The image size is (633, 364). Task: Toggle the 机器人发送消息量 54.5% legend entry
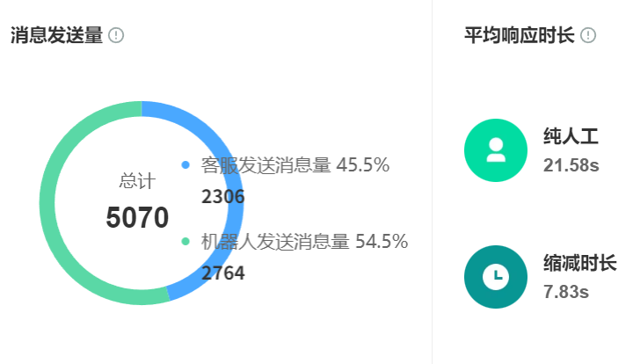tap(304, 241)
